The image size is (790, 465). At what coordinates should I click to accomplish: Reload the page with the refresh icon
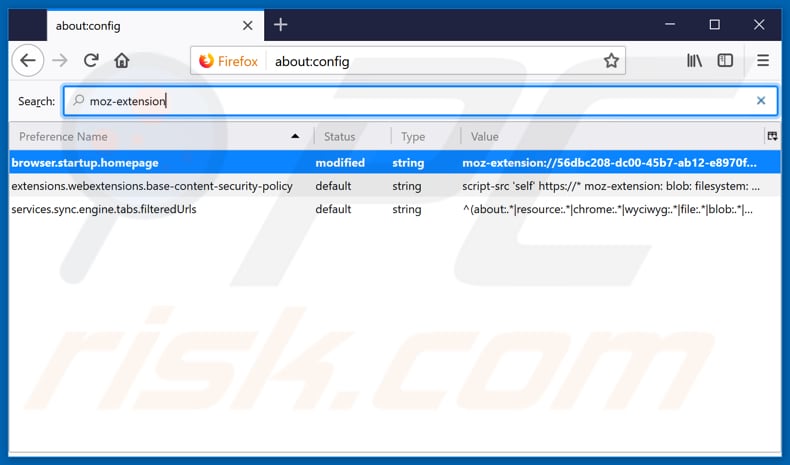(x=91, y=60)
